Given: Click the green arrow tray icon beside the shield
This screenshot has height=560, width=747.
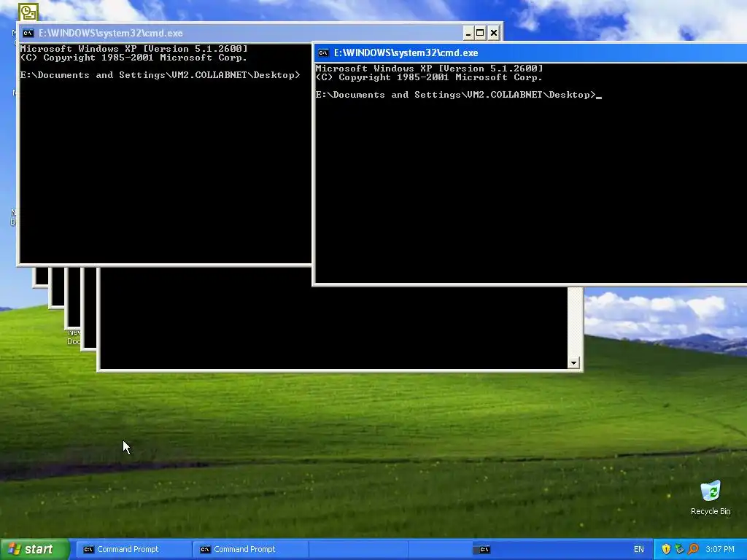Looking at the screenshot, I should (679, 549).
